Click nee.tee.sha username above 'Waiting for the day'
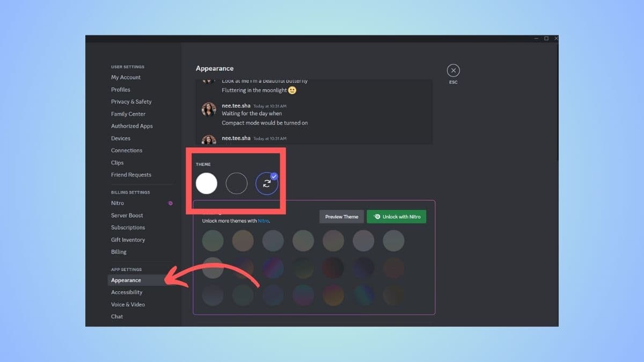Screen dimensions: 644x362 tap(236, 106)
